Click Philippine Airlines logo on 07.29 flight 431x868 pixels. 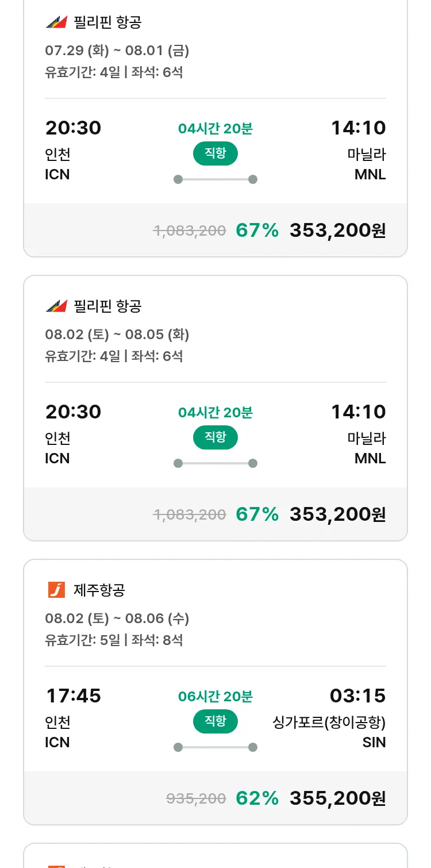[x=56, y=22]
